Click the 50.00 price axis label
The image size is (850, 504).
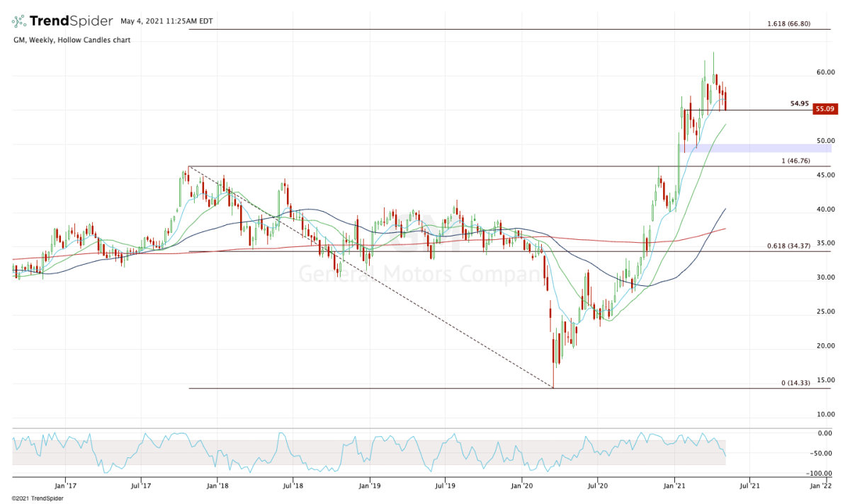pos(825,142)
